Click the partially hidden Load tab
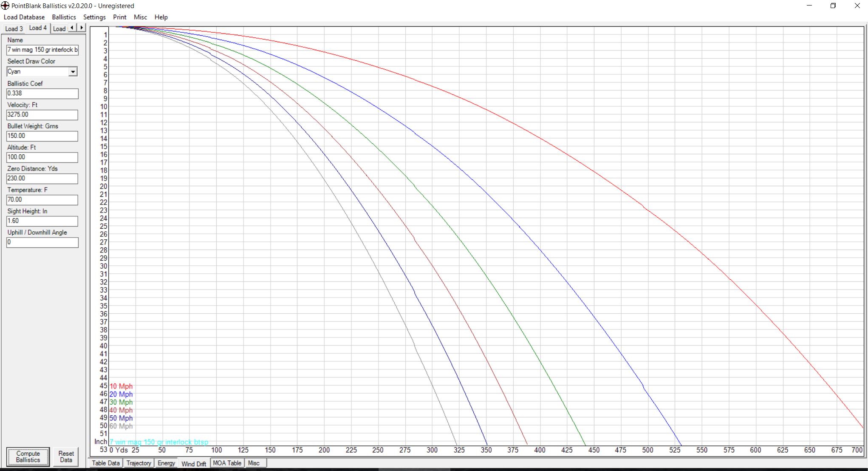Screen dimensions: 868x471 tap(59, 28)
